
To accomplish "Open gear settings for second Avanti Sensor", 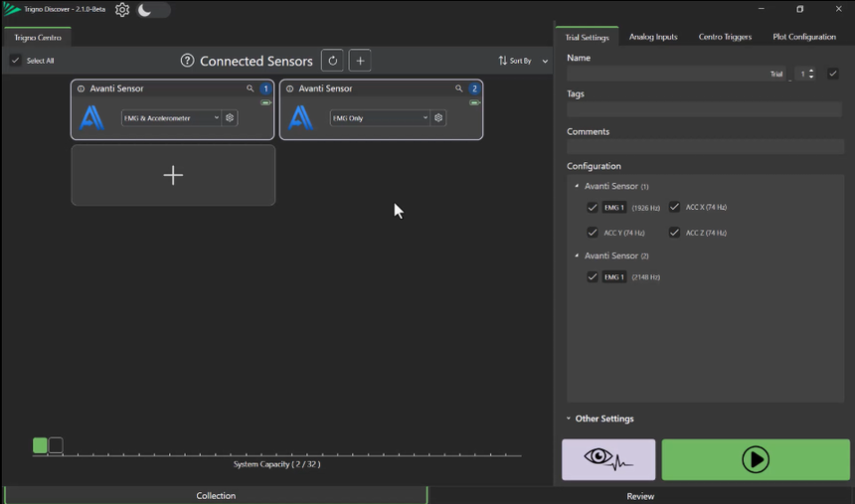I will point(438,117).
